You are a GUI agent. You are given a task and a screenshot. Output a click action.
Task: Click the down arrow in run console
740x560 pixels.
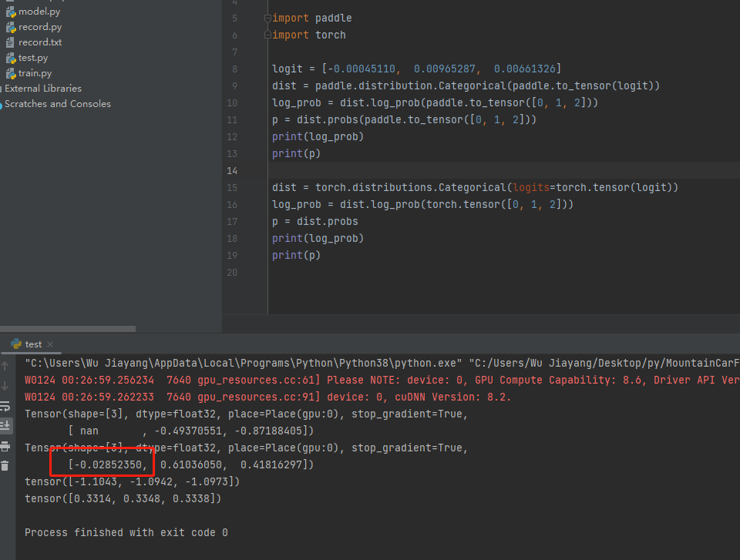pyautogui.click(x=5, y=386)
